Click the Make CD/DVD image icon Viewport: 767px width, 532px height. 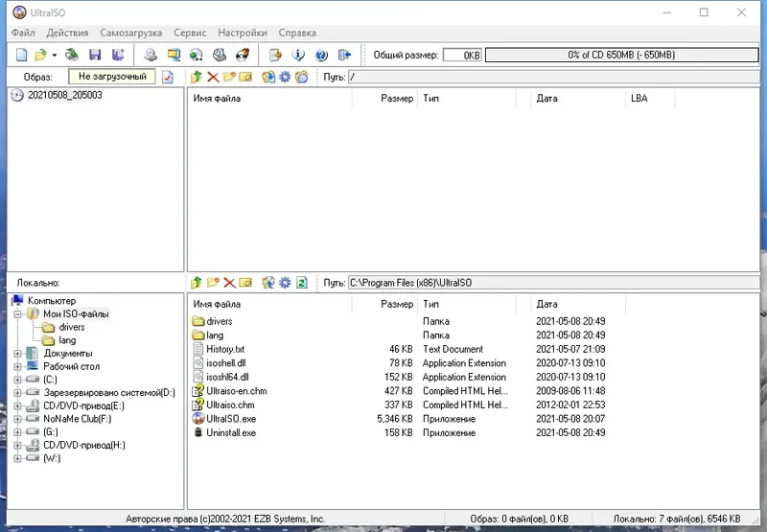coord(151,55)
